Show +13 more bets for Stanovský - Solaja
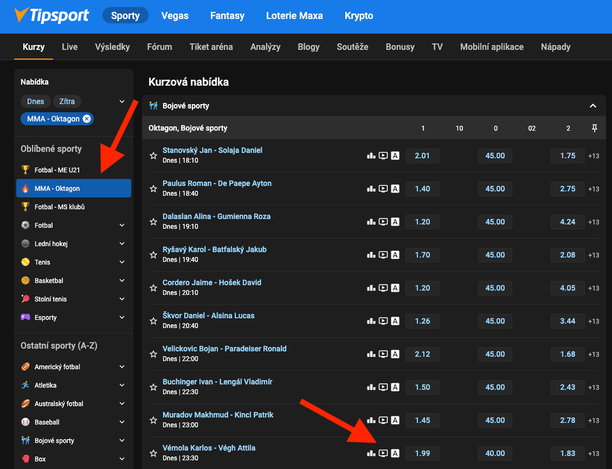 pos(594,156)
